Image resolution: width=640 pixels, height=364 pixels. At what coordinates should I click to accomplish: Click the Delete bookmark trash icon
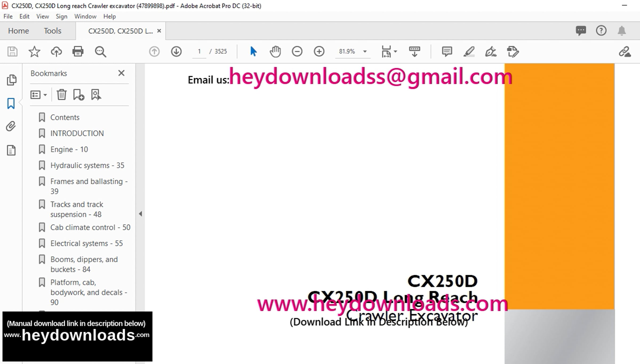[x=62, y=95]
